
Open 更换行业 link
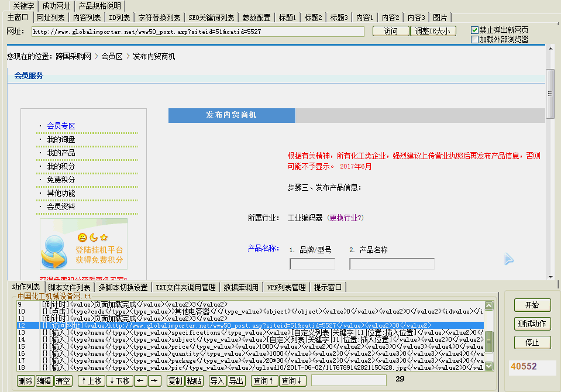[x=344, y=218]
